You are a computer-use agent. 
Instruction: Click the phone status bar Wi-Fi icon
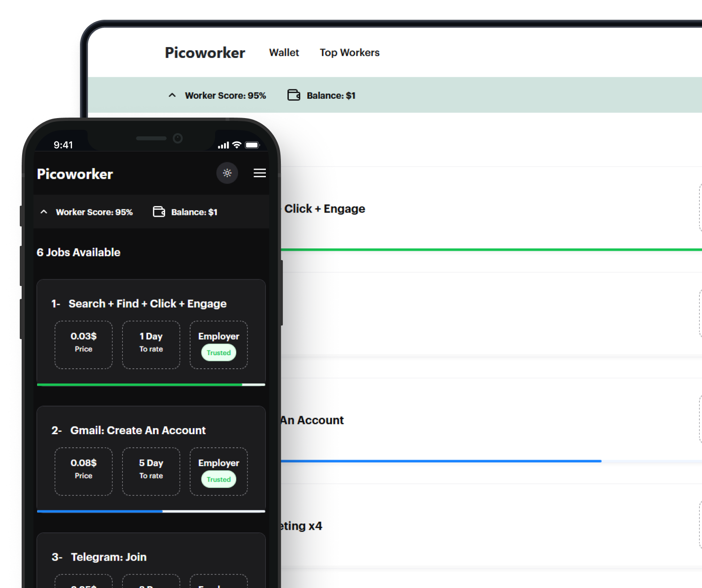click(x=237, y=145)
